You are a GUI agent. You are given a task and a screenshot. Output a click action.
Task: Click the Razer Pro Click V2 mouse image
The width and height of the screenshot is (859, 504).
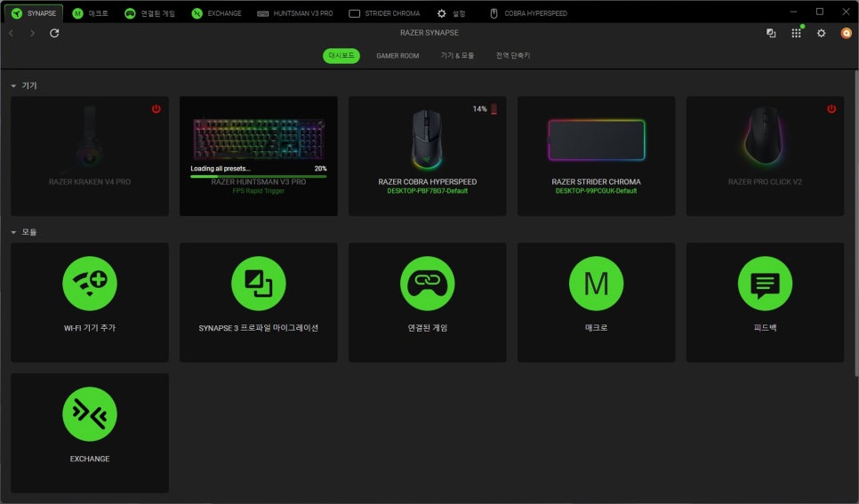pos(764,136)
